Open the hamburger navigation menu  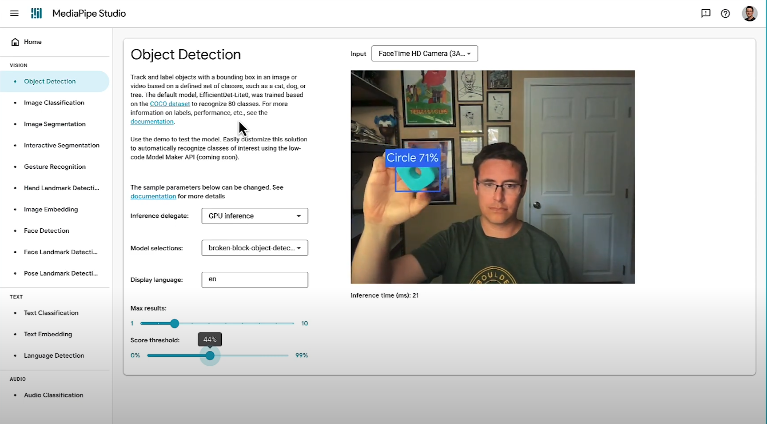13,13
